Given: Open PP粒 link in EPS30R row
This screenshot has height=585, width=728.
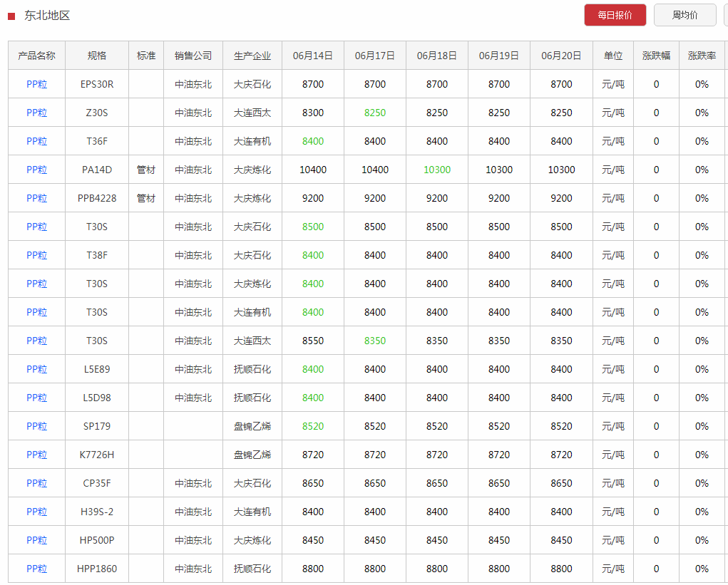Looking at the screenshot, I should [36, 84].
